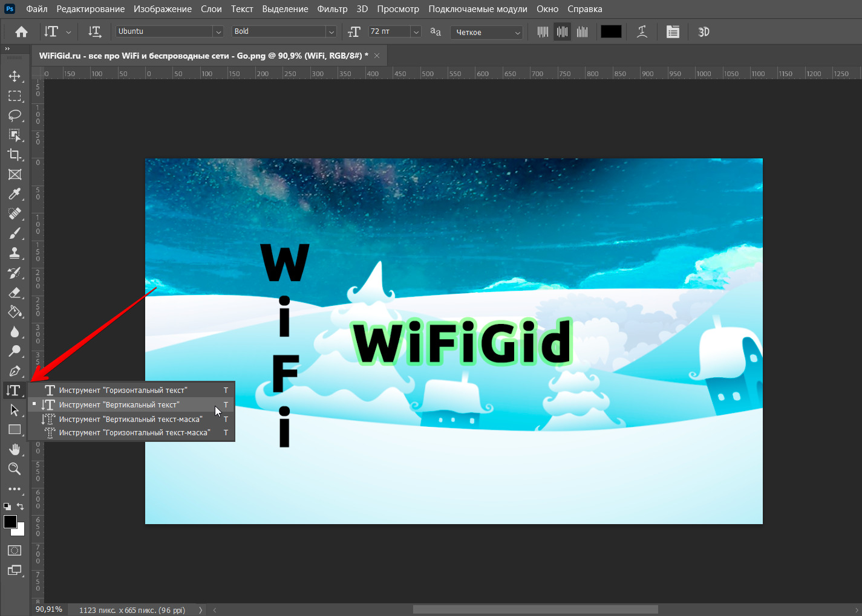Choose Инструмент "Вертикальный текст-маска" from flyout
The height and width of the screenshot is (616, 862).
point(131,419)
